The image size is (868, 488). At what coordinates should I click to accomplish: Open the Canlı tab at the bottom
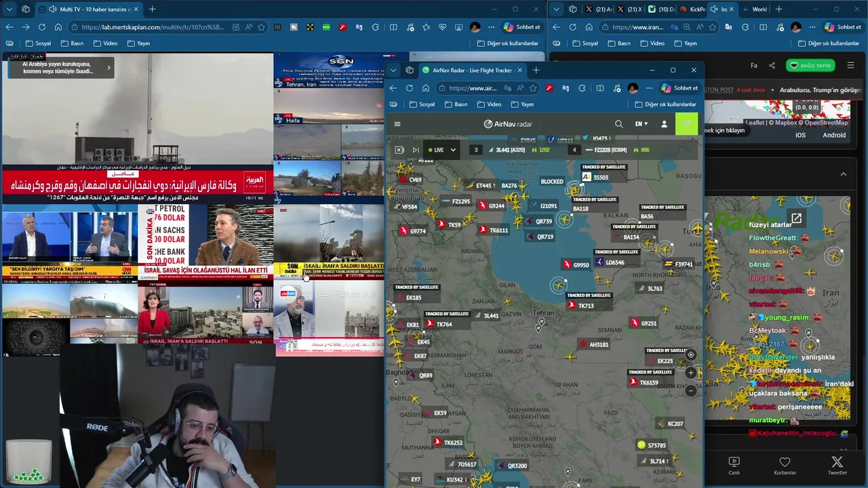734,466
